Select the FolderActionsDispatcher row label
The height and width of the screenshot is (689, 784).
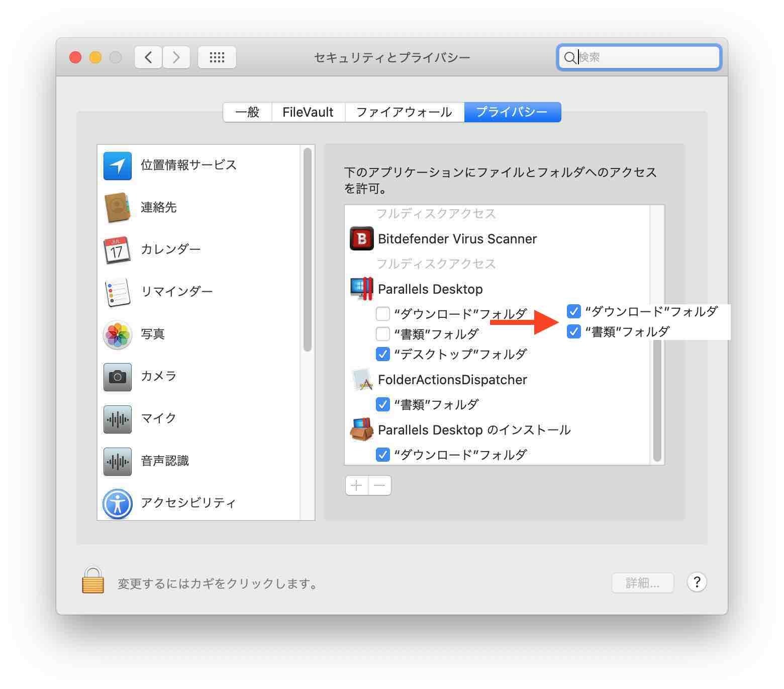tap(452, 380)
